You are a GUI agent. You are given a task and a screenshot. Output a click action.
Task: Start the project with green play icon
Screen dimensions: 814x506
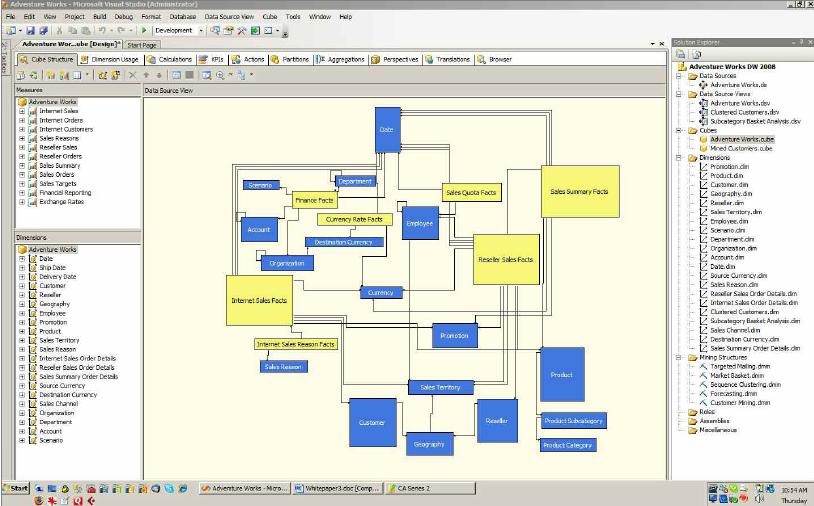145,31
